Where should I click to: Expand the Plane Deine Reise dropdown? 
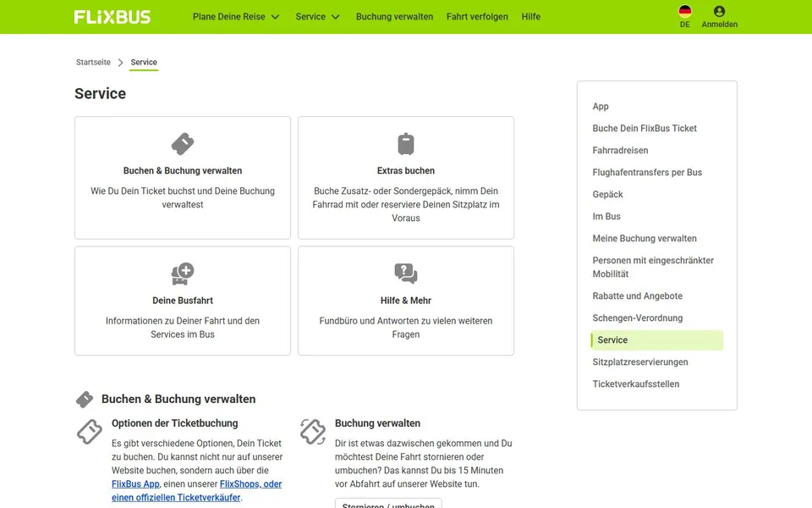click(x=236, y=17)
